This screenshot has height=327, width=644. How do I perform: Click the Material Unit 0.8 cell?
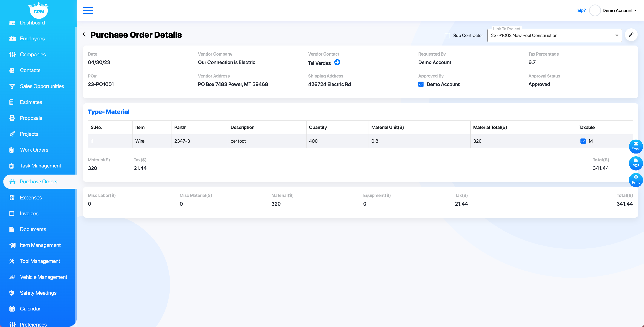coord(419,141)
